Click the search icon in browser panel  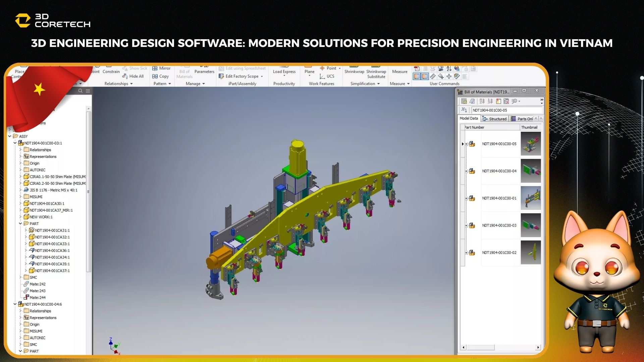(x=80, y=91)
